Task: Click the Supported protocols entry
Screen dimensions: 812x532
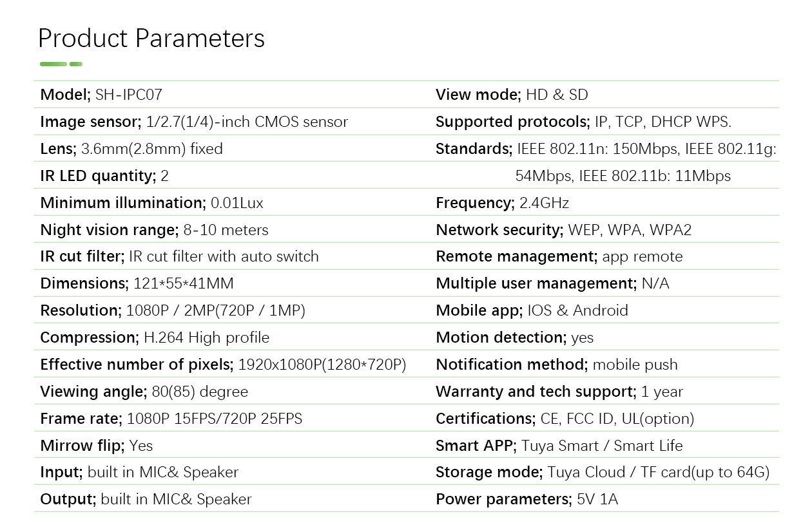Action: click(x=584, y=122)
